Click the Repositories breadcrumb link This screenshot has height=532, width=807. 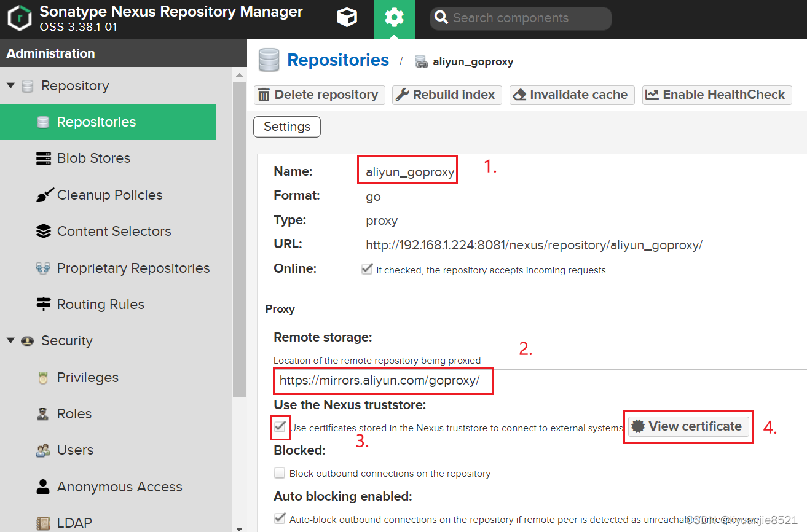click(338, 60)
